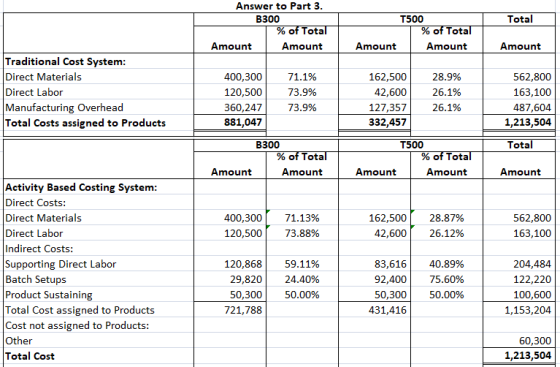The height and width of the screenshot is (367, 560).
Task: Select B300 manufacturing overhead amount 360,247
Action: [243, 107]
